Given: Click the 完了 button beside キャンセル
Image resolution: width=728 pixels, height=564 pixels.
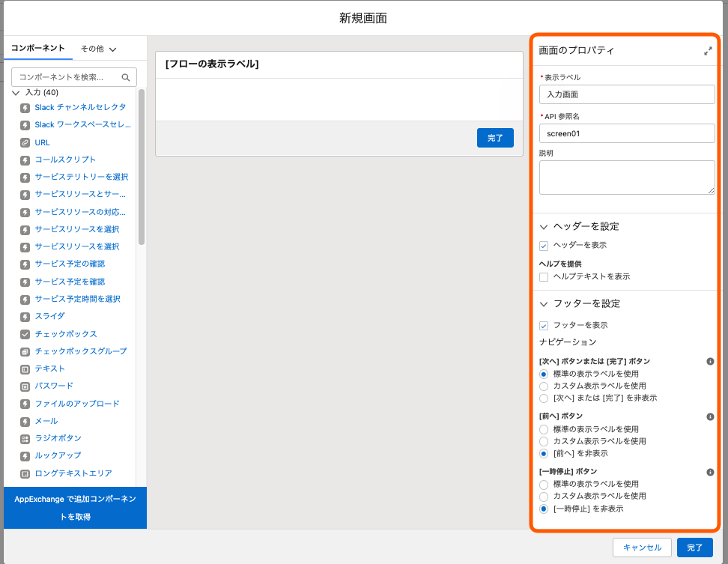Looking at the screenshot, I should [x=694, y=548].
